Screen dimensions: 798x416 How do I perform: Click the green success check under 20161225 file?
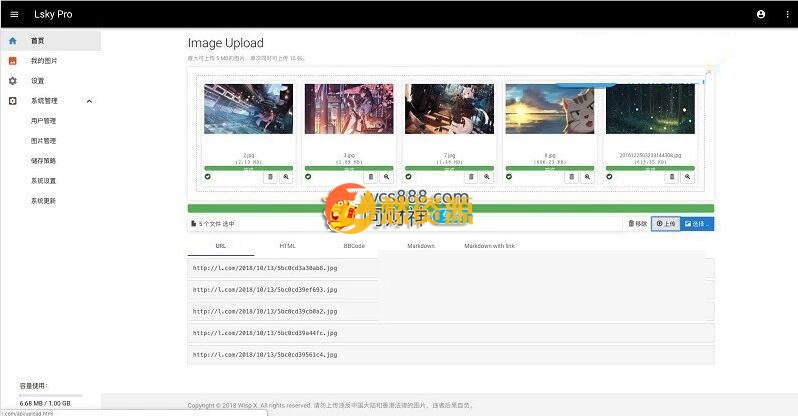coord(609,177)
